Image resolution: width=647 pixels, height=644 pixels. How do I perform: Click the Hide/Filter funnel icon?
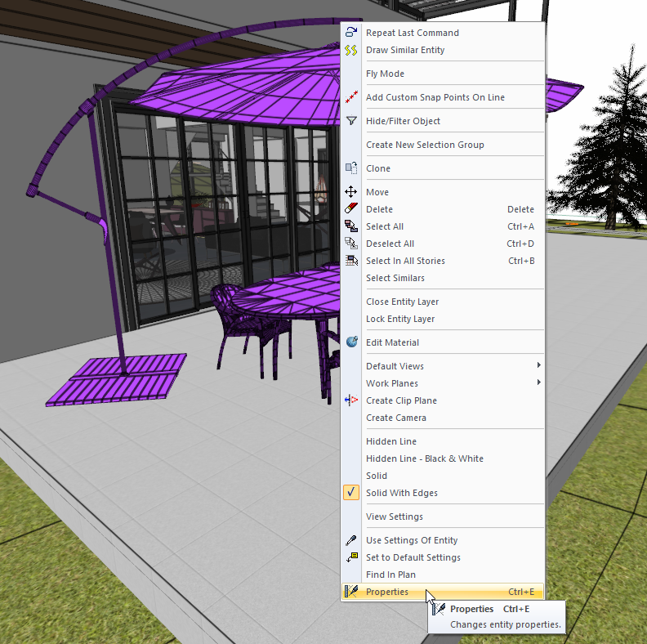pos(351,121)
